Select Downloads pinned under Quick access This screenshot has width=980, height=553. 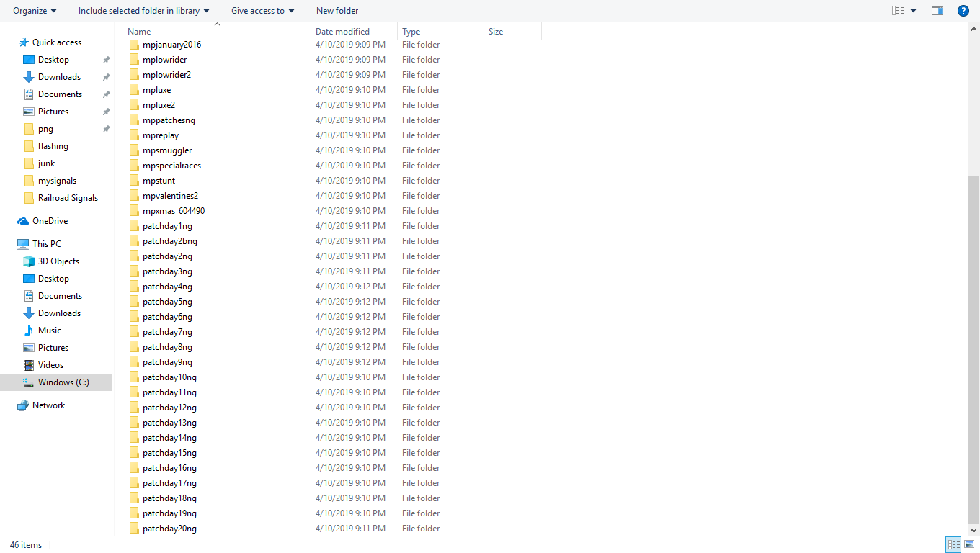coord(59,77)
